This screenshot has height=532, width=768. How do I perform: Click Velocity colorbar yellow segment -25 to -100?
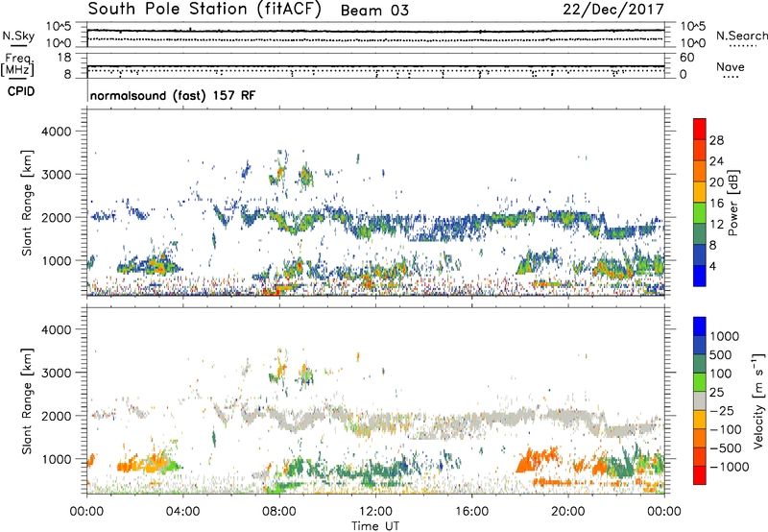700,420
